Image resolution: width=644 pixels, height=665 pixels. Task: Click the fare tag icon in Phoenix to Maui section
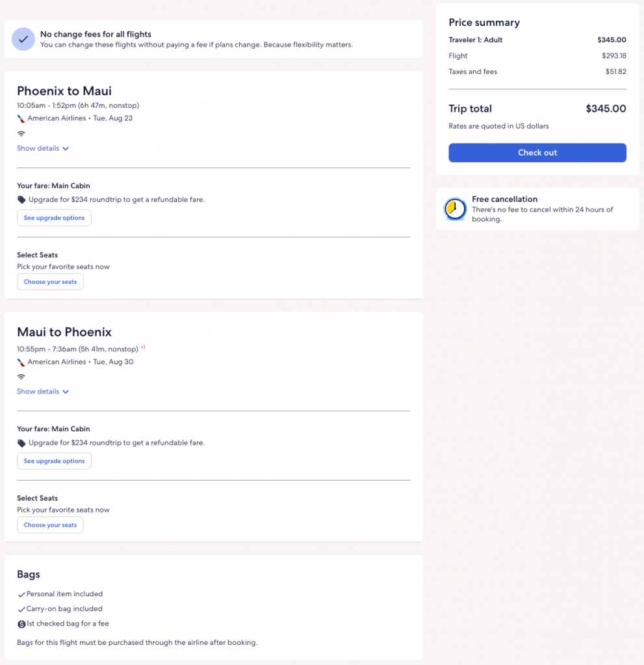(x=21, y=200)
